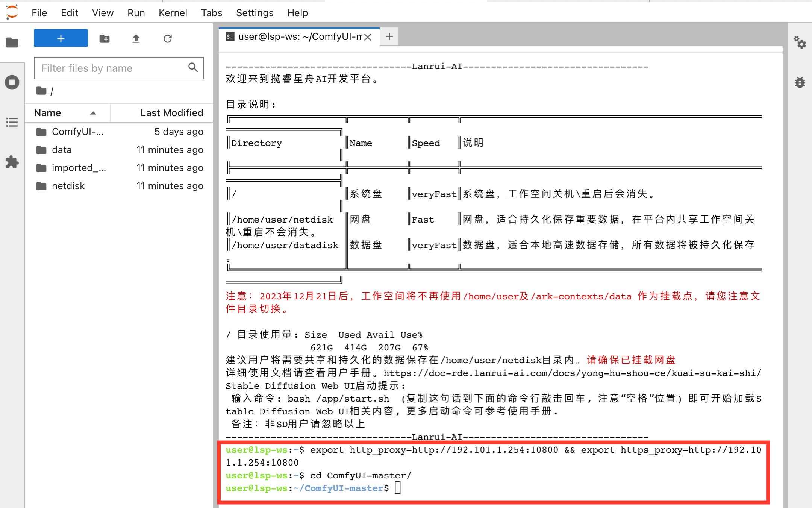Click the Filter files by name field
The image size is (812, 508).
(x=111, y=68)
